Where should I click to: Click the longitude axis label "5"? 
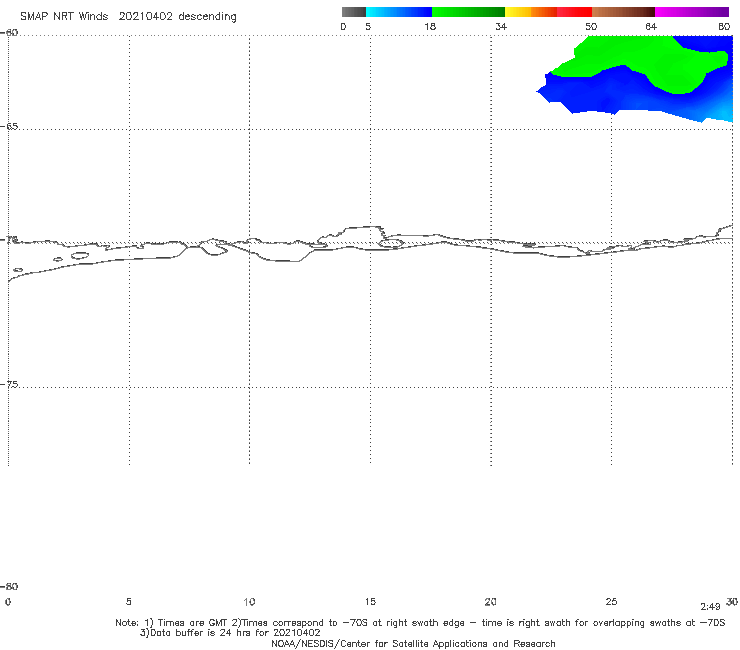(x=128, y=601)
